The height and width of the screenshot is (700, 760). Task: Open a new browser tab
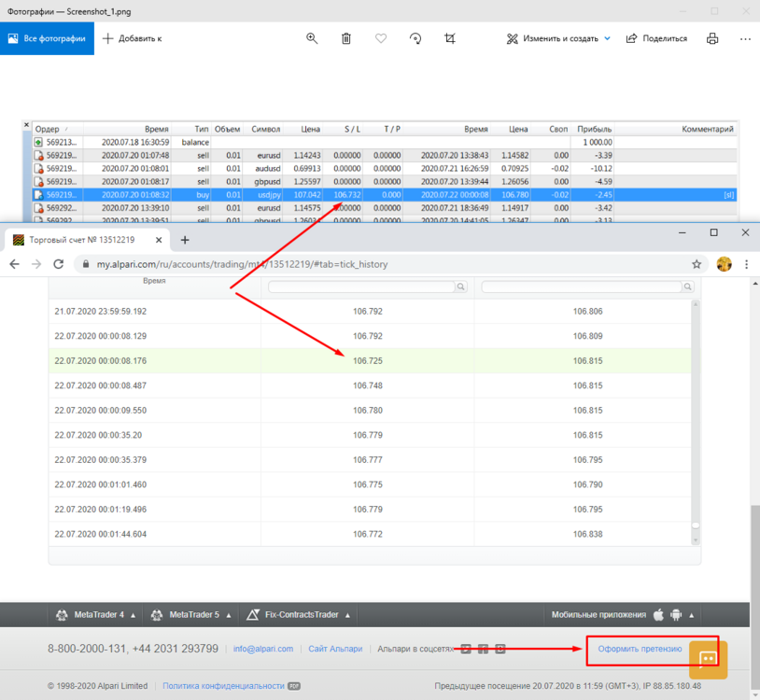coord(185,240)
